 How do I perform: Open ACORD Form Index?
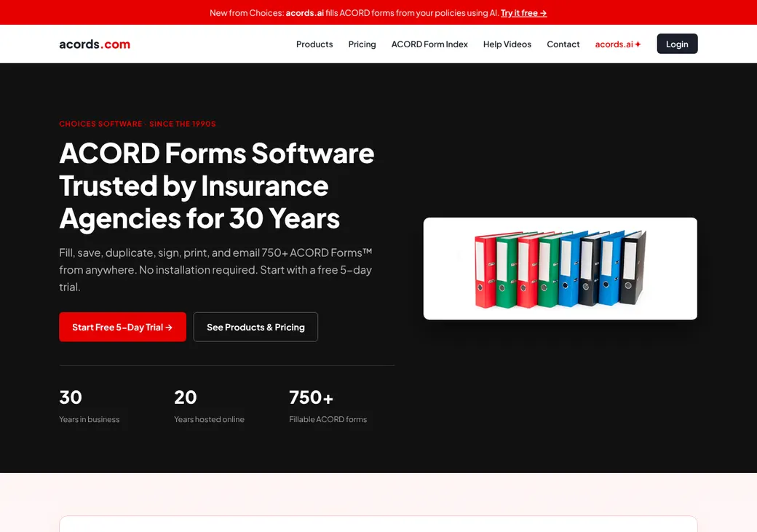[x=429, y=44]
